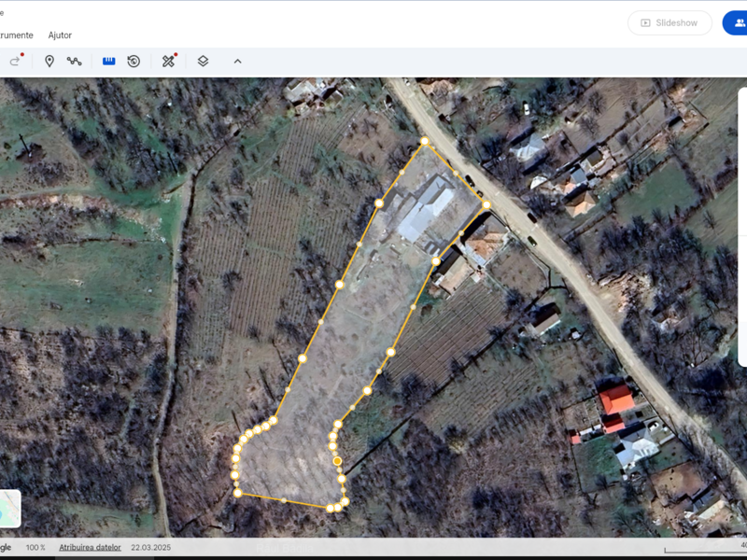
Task: Open the Atribuirea datelor link
Action: click(x=90, y=548)
